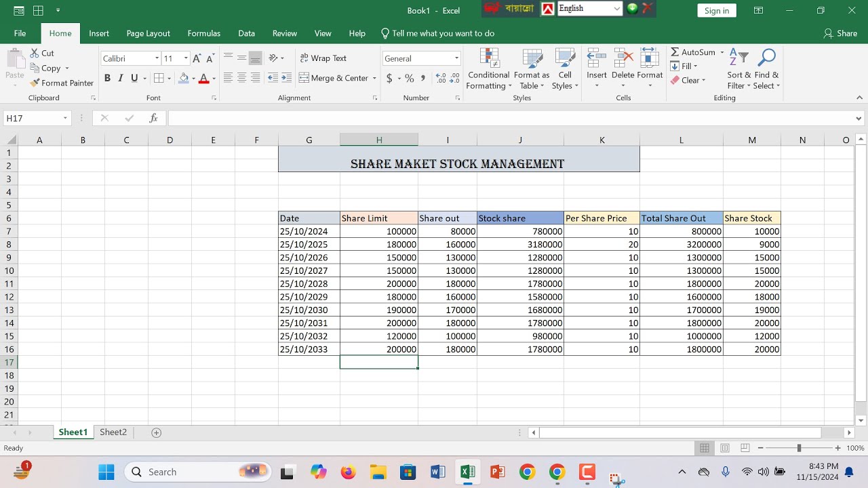Apply Comma Style format

click(x=423, y=78)
